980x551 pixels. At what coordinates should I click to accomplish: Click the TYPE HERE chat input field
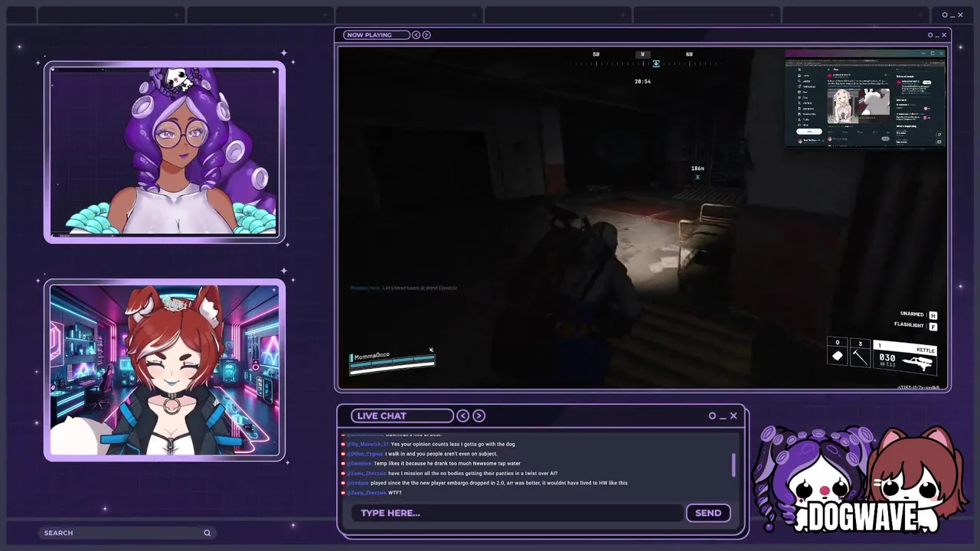click(x=517, y=513)
